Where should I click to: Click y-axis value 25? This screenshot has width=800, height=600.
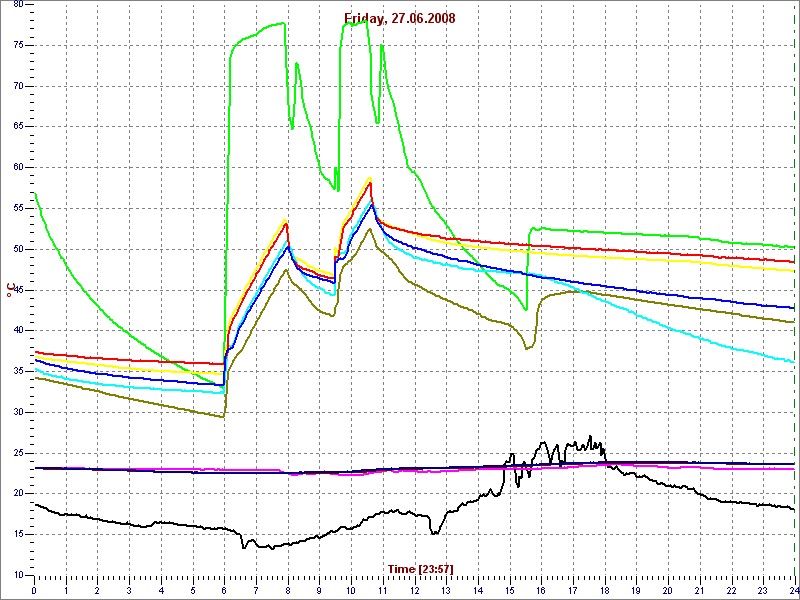point(17,453)
